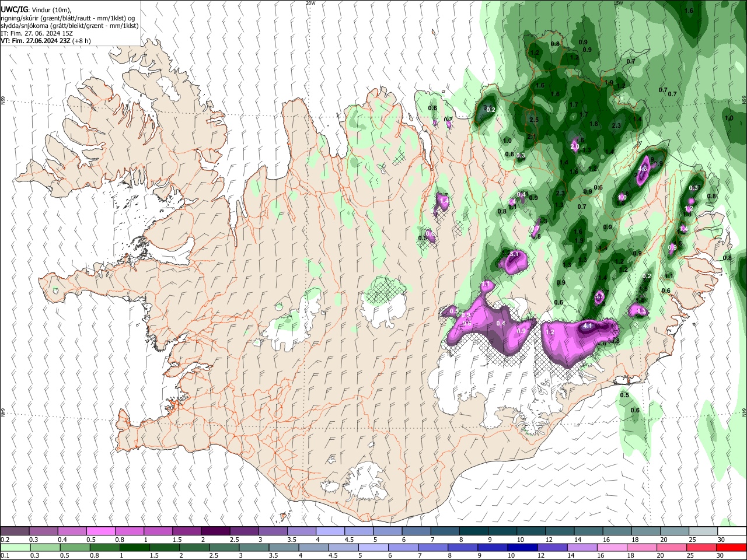This screenshot has width=747, height=560.
Task: Click snow legend swatch between 12 and 14
Action: pos(558,531)
